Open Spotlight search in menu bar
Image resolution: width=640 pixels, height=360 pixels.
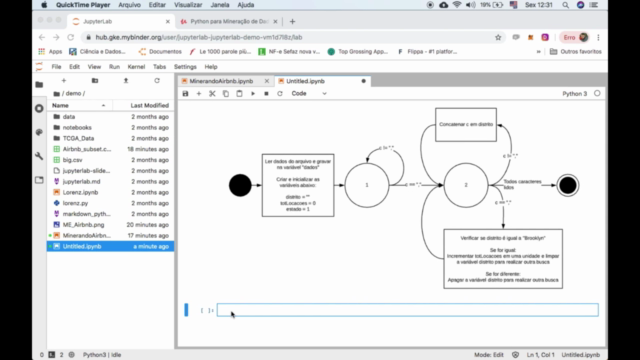click(565, 5)
